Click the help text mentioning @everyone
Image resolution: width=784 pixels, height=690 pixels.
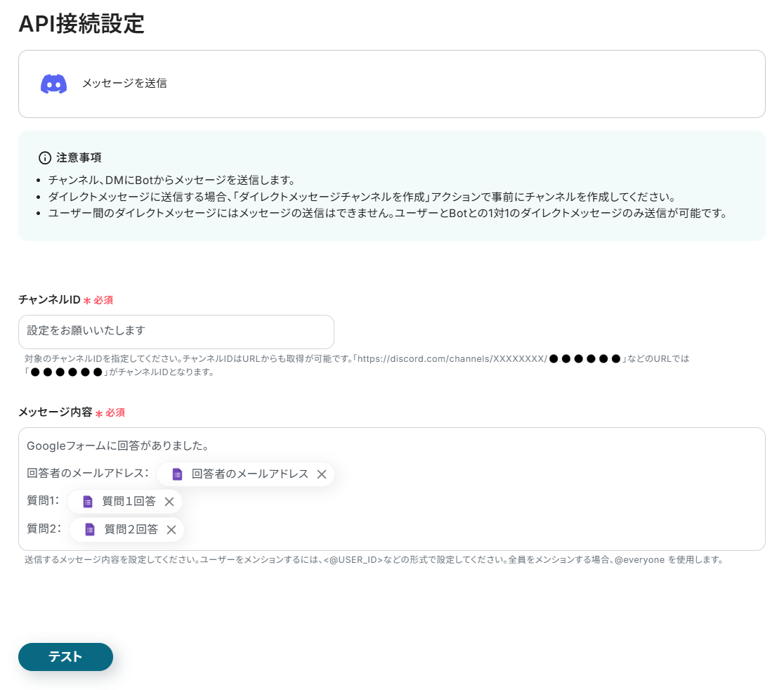pos(375,560)
